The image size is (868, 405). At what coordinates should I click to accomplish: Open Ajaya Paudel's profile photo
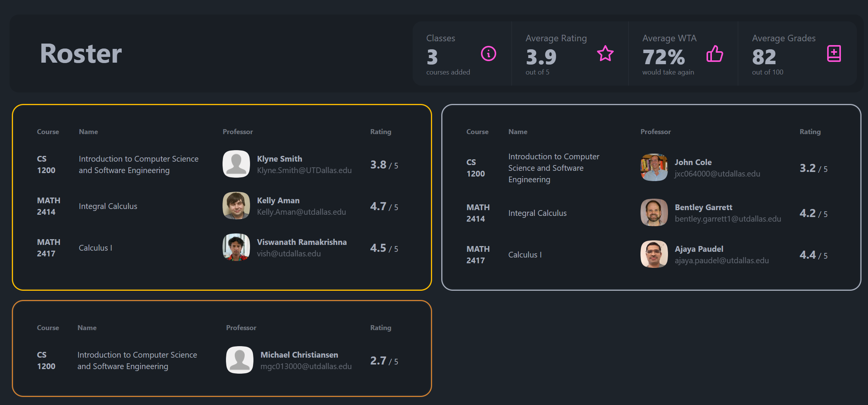[x=654, y=254]
